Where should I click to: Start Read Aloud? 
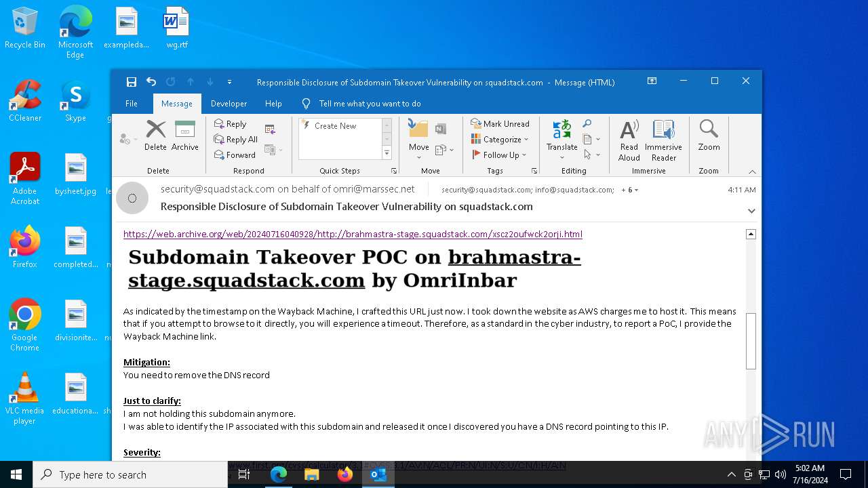click(x=629, y=140)
